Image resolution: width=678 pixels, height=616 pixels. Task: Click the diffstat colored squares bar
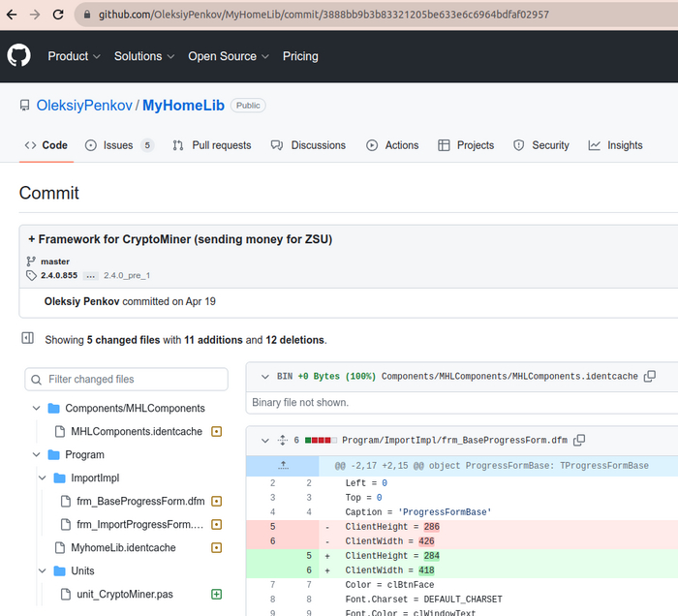(x=321, y=441)
